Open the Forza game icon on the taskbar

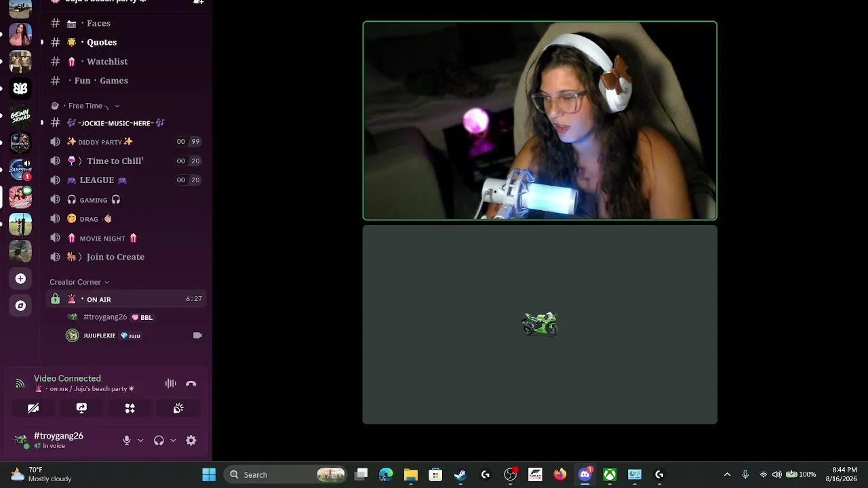535,474
